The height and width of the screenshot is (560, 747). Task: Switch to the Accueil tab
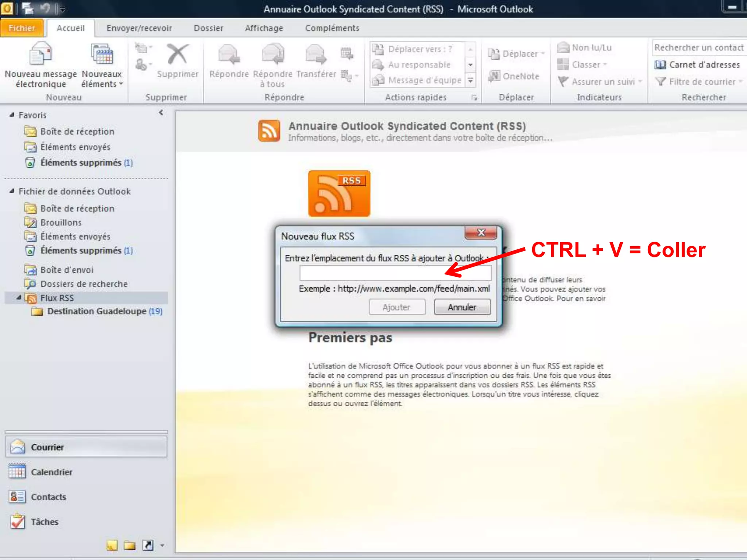[x=70, y=28]
